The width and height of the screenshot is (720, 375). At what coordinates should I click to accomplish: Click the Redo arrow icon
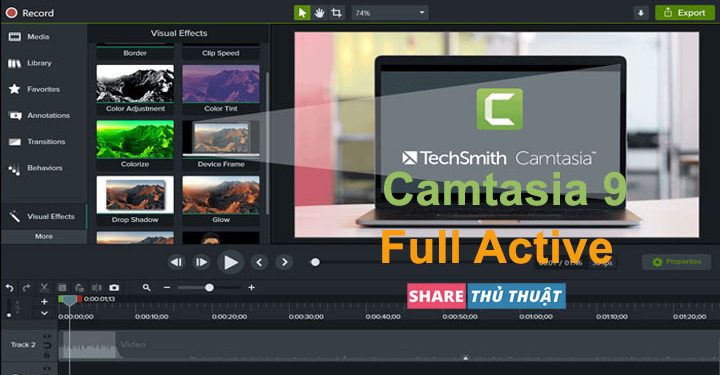[27, 288]
